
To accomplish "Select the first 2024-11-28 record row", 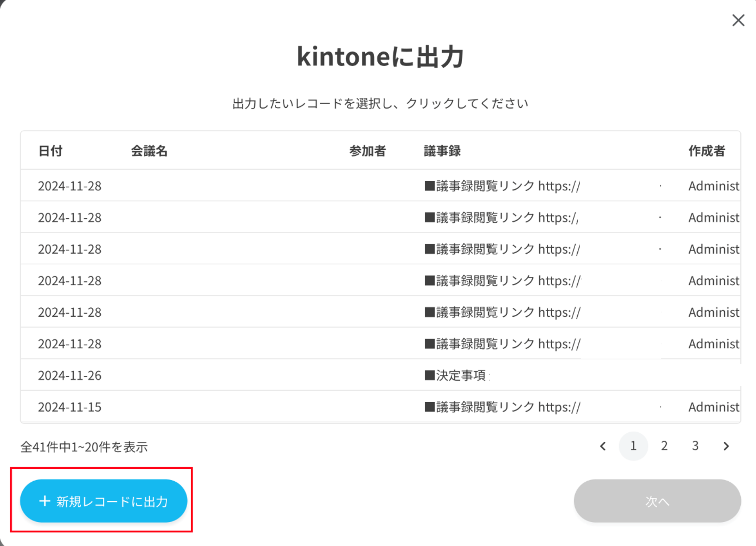I will (x=381, y=185).
